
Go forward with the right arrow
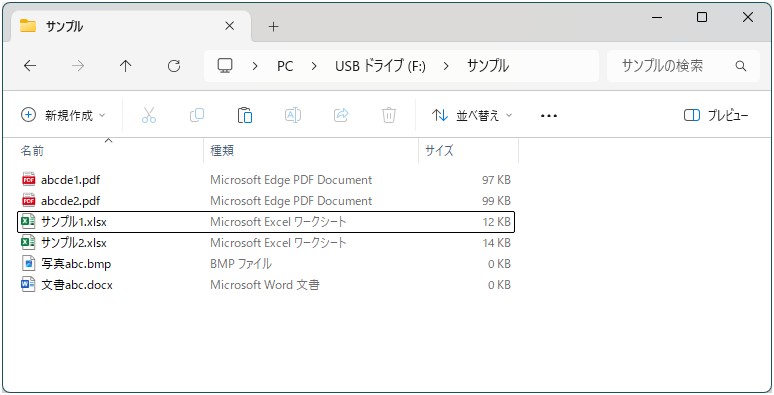78,66
